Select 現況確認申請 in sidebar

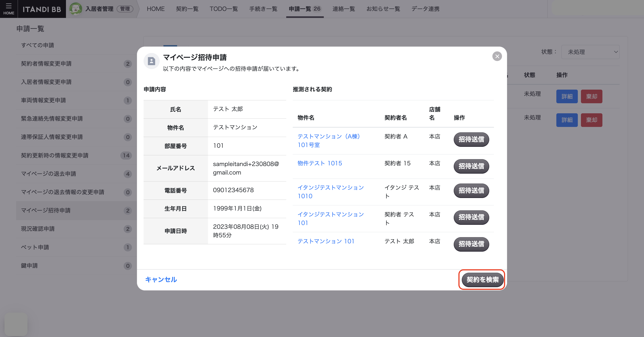pos(76,229)
